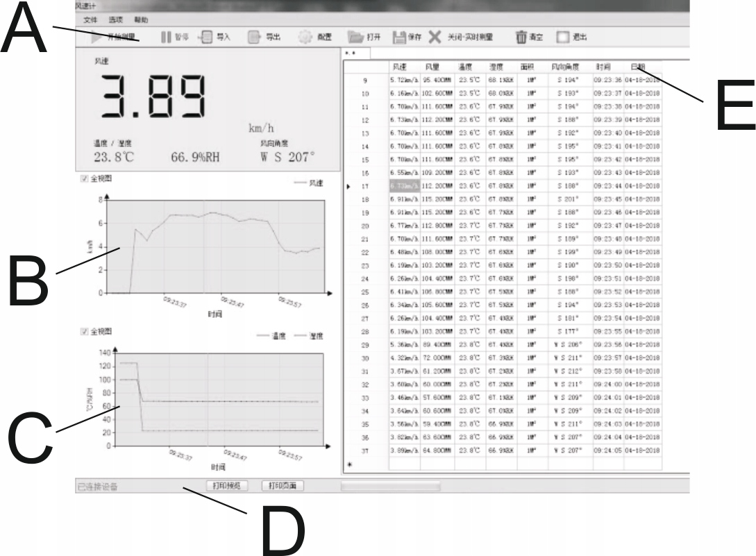756x556 pixels.
Task: Click wind direction cell S 201° in row 18
Action: point(571,199)
